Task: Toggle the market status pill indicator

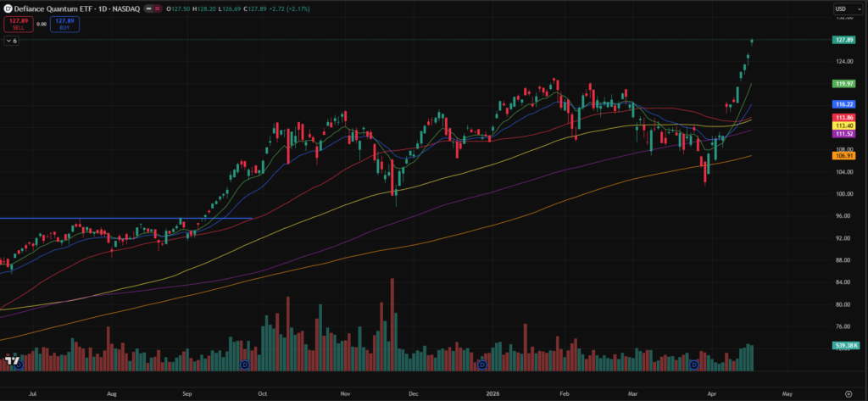Action: 153,9
